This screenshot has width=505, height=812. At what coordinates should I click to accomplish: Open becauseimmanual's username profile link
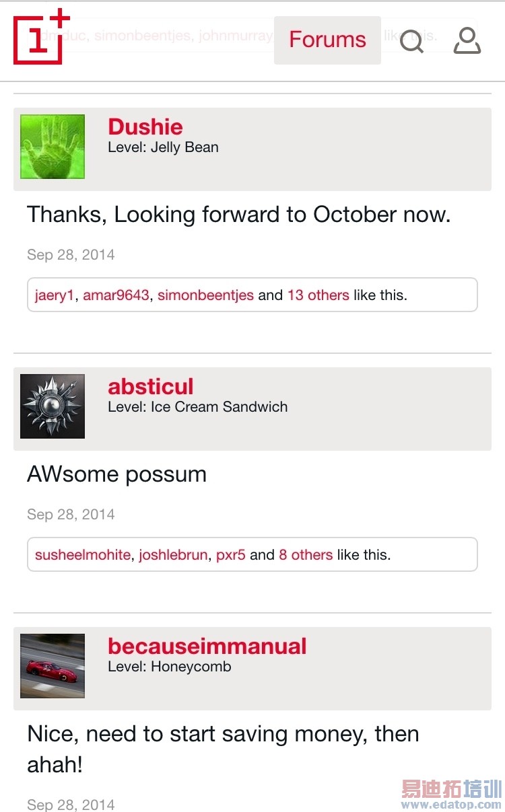click(207, 647)
